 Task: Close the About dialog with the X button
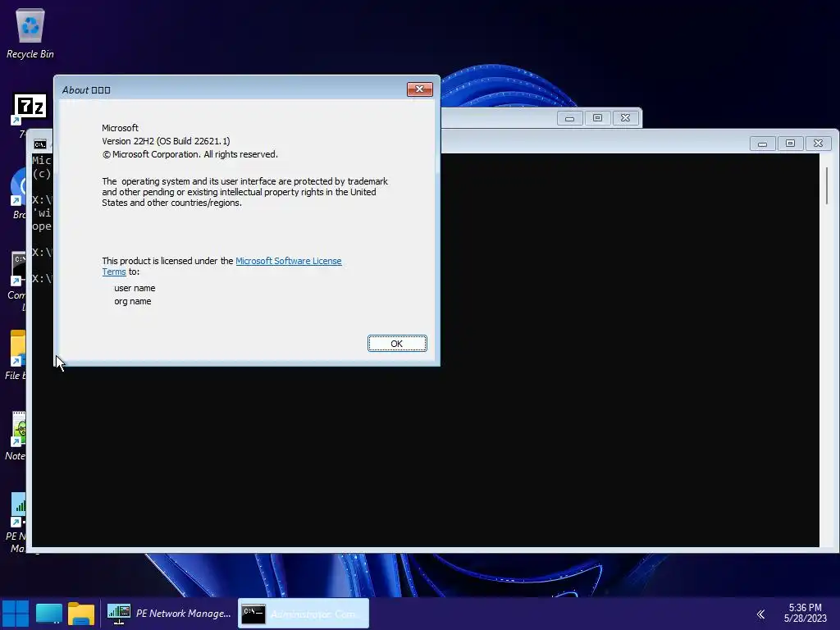tap(419, 89)
